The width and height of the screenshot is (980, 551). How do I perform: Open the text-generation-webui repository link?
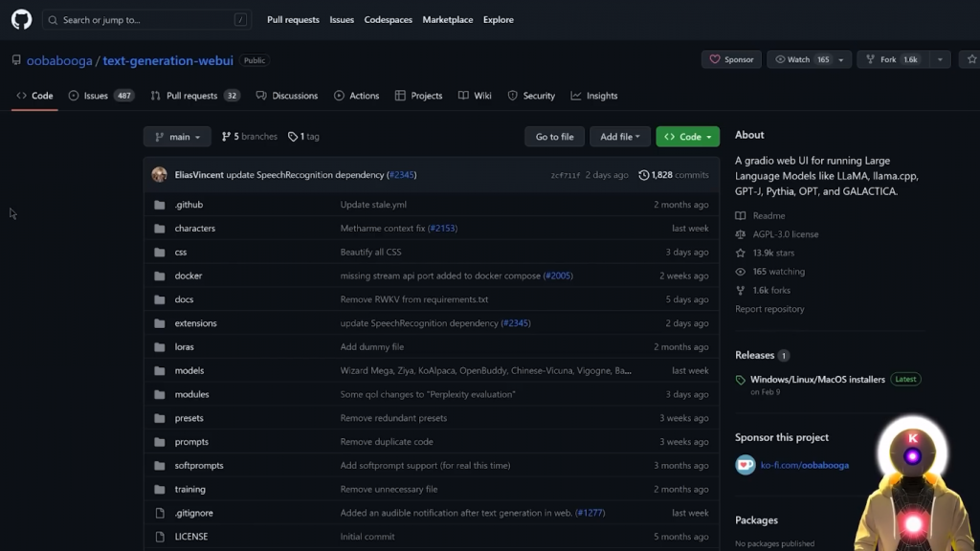[x=168, y=60]
